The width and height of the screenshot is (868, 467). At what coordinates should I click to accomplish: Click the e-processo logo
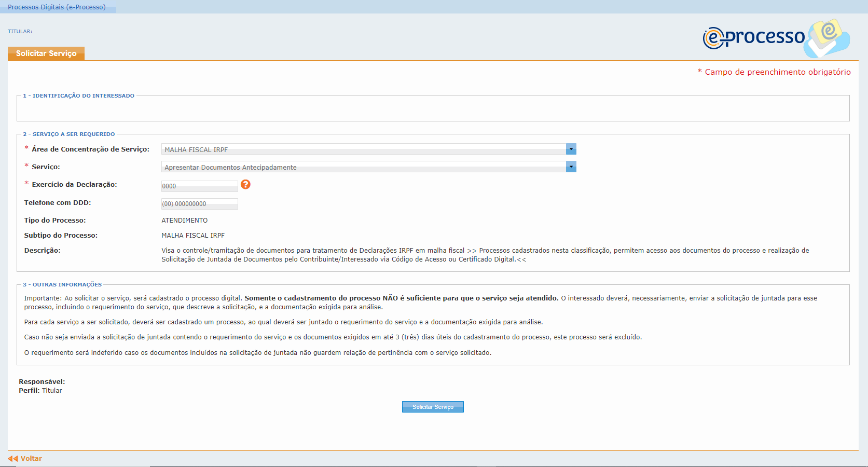(753, 37)
